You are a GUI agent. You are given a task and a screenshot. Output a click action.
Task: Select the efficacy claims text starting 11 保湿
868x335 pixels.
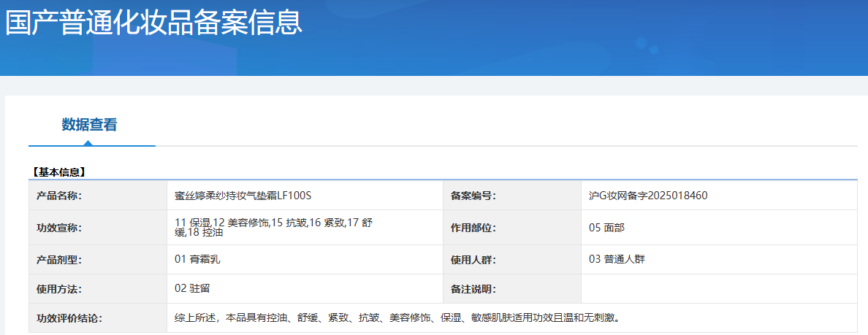coord(274,227)
